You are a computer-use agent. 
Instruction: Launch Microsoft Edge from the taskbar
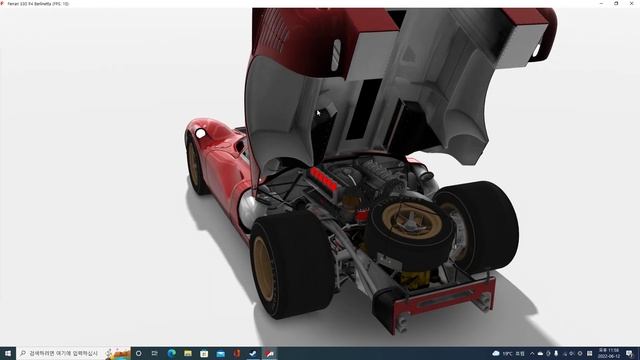171,353
